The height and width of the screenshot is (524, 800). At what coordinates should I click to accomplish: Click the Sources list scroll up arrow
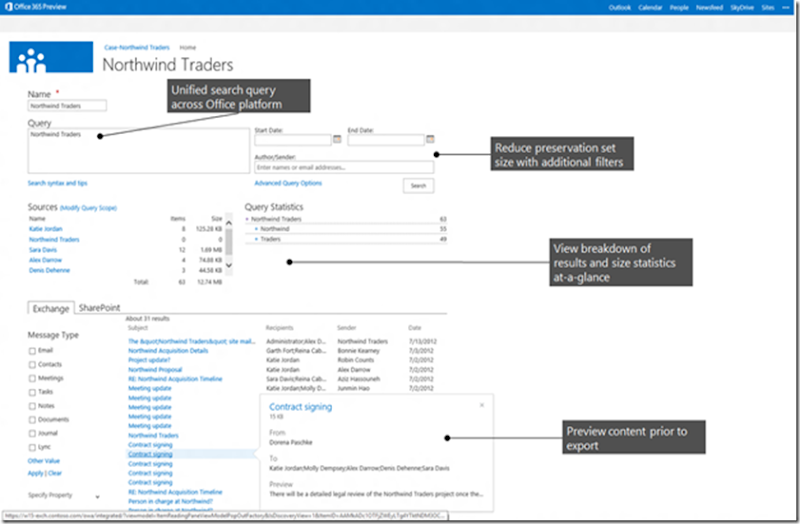coord(229,223)
